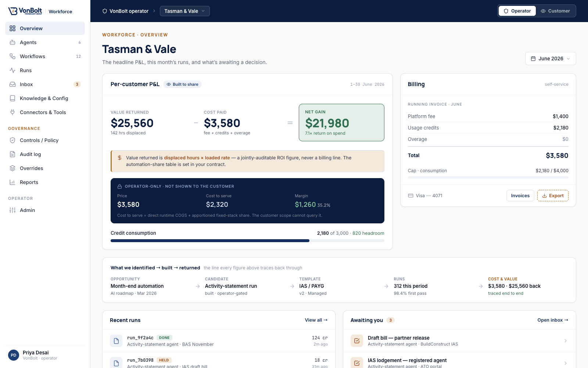
Task: Click the Knowledge & Config book icon
Action: [12, 98]
